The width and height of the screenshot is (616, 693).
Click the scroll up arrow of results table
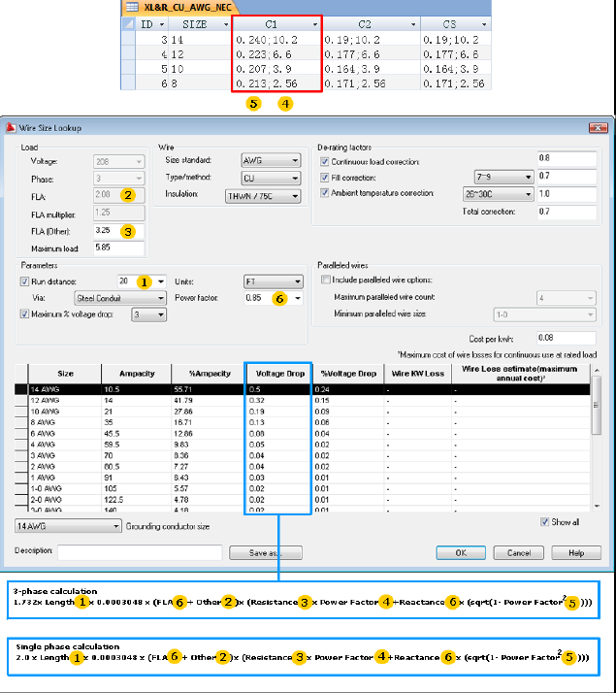pos(597,370)
